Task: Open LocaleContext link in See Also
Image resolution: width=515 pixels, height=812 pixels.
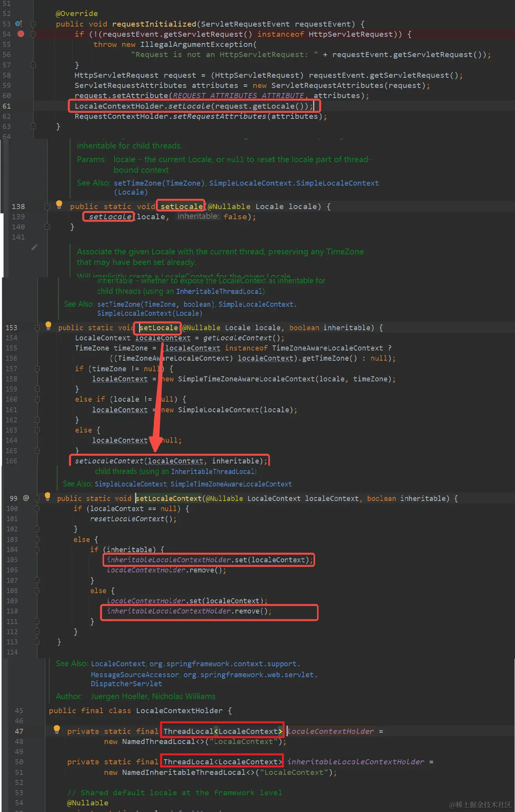Action: 118,664
